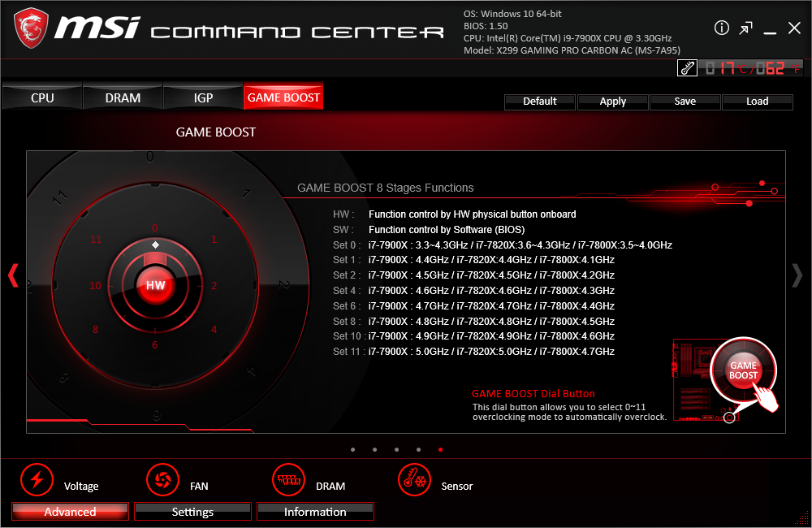The image size is (812, 528).
Task: Open the DRAM memory module icon
Action: pyautogui.click(x=288, y=479)
